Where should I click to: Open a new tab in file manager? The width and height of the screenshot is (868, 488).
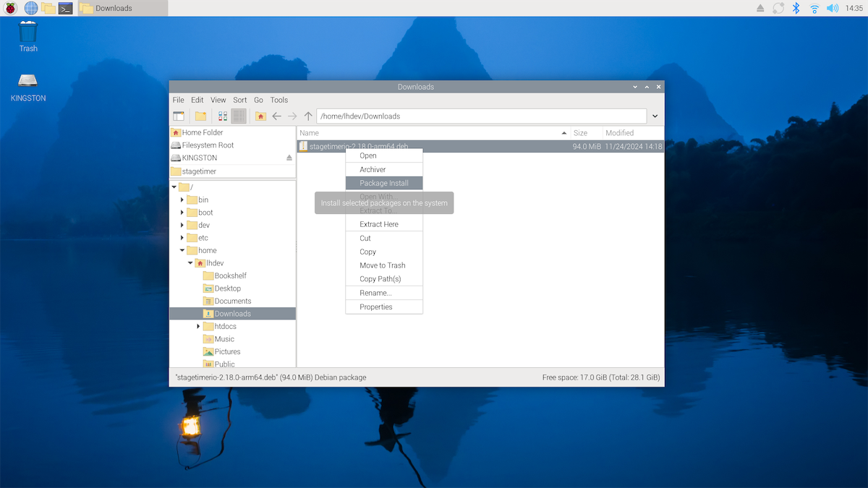coord(179,116)
